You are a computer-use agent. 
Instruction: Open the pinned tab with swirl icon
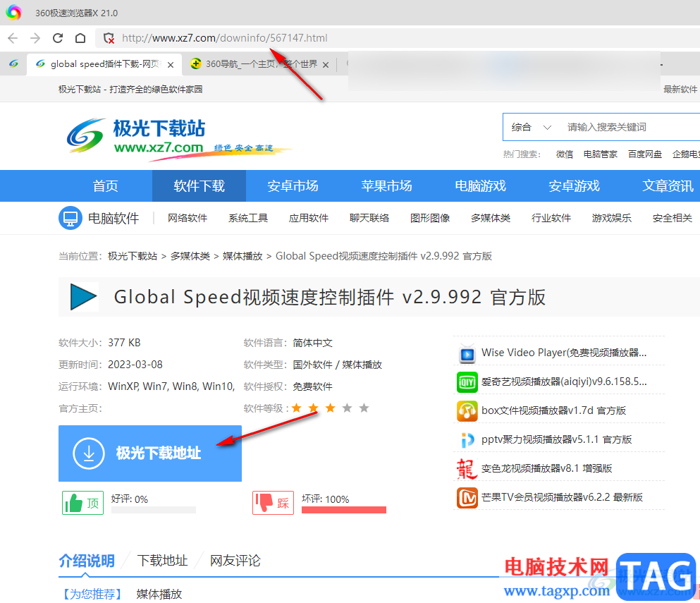tap(14, 64)
